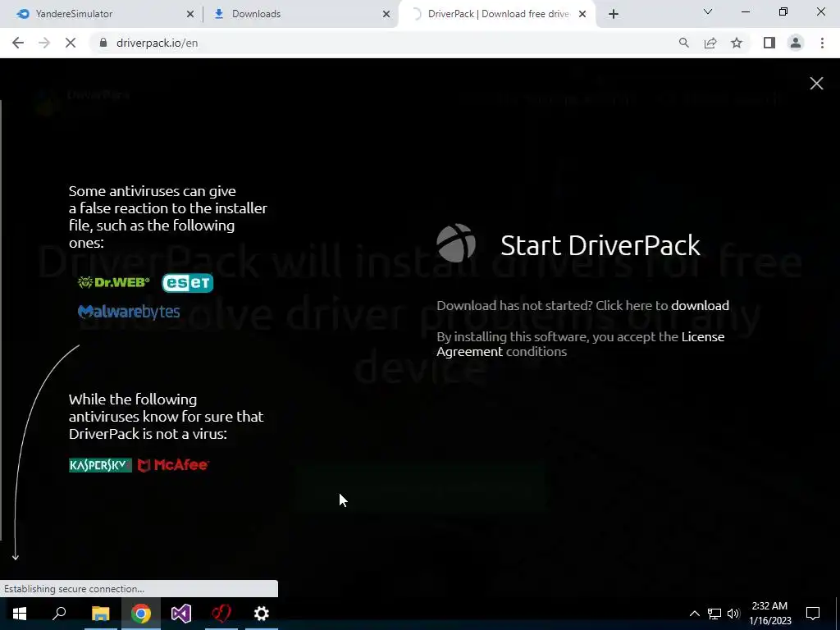Click the Chrome taskbar icon

(141, 614)
